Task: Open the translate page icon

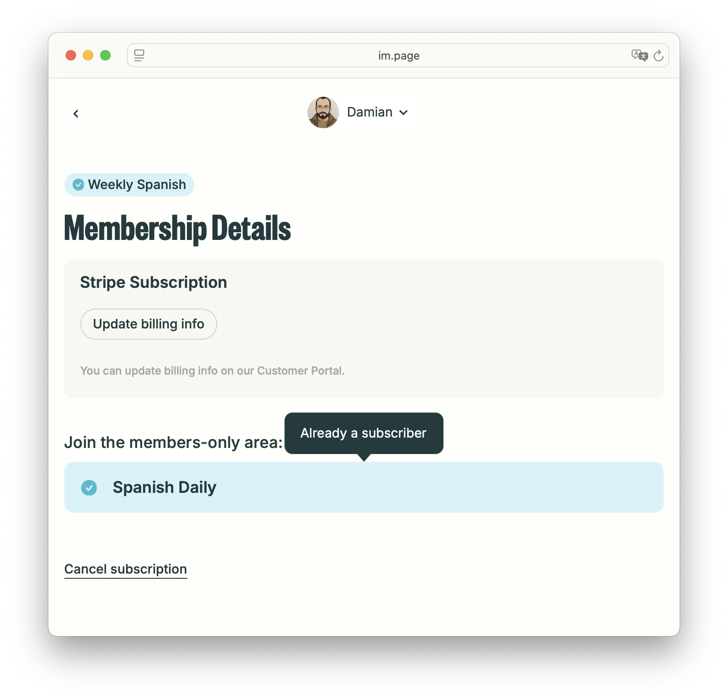Action: 639,55
